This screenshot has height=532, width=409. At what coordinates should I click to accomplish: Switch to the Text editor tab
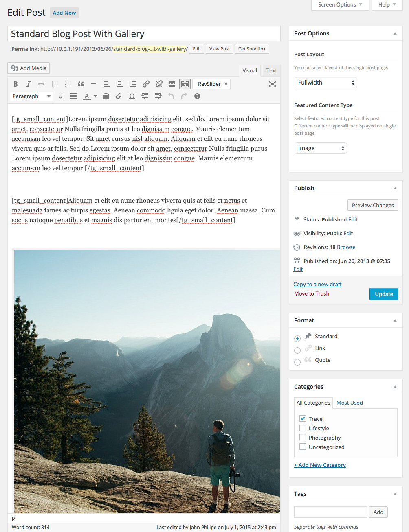coord(271,70)
